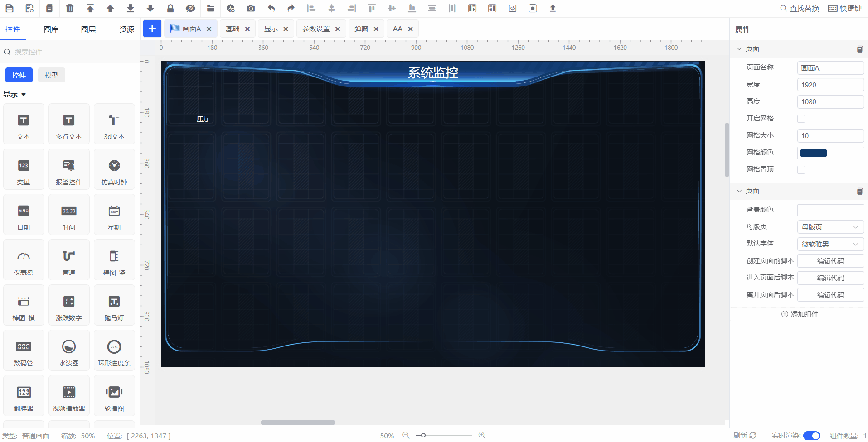Click the camera screenshot icon
The image size is (868, 442).
tap(251, 8)
